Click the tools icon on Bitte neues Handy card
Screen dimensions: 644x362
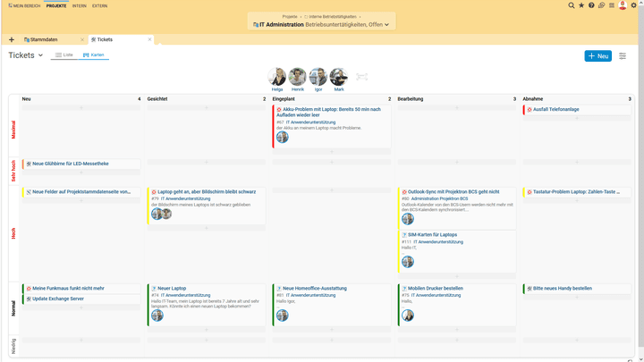[x=530, y=289]
